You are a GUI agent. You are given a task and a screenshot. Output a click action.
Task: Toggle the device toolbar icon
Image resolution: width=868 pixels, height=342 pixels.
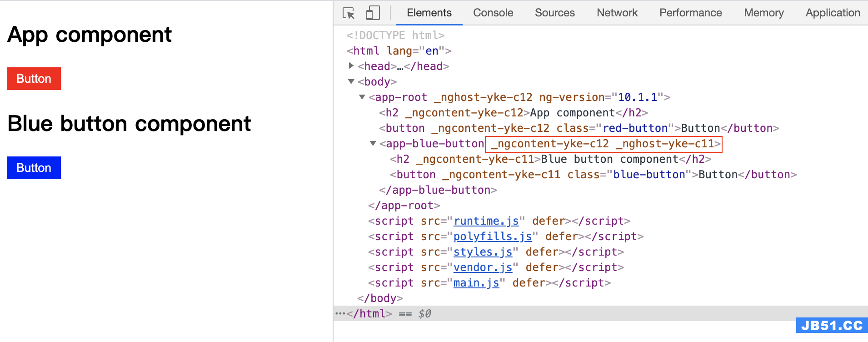tap(373, 13)
